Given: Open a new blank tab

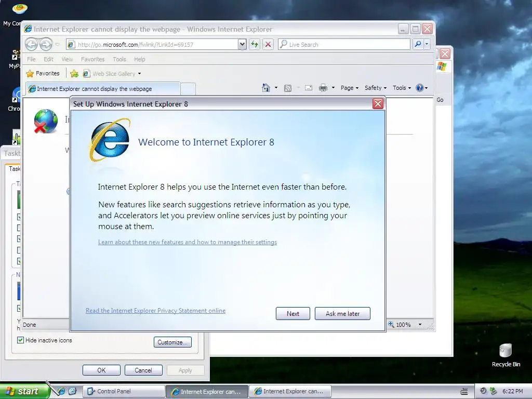Looking at the screenshot, I should [188, 89].
